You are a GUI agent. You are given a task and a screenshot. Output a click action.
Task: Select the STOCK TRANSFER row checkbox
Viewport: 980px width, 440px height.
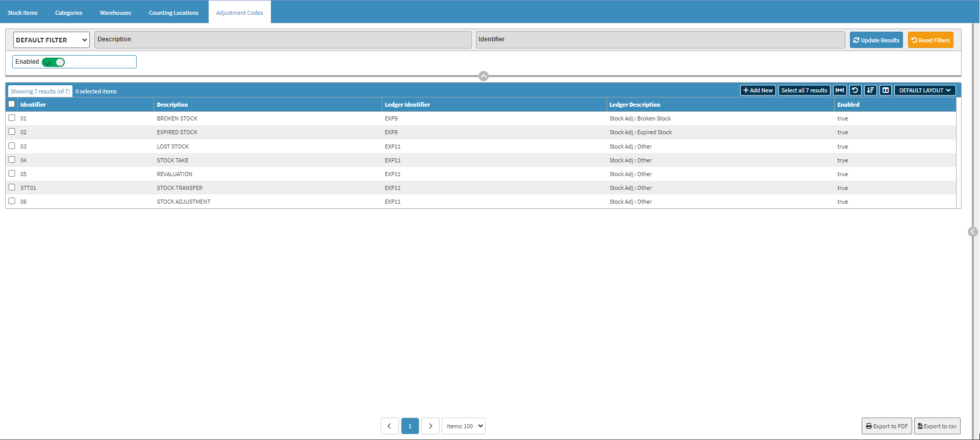[x=12, y=187]
